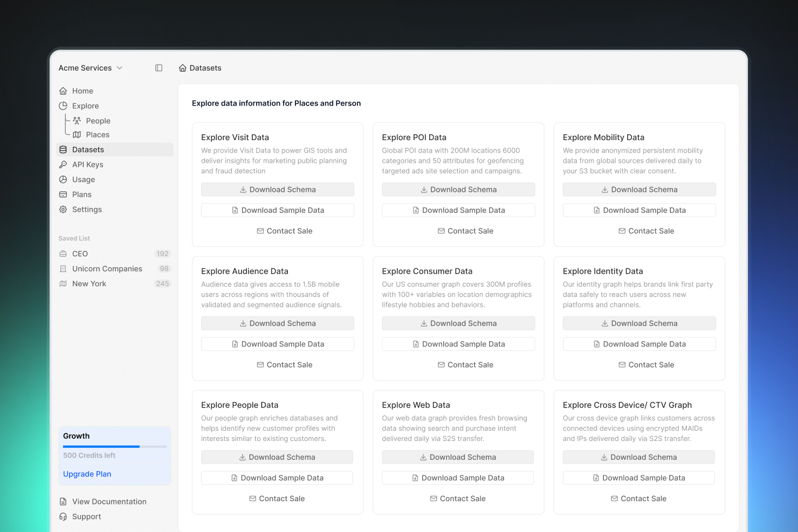Click the Explore Visit Data card title
The width and height of the screenshot is (798, 532).
tap(235, 137)
